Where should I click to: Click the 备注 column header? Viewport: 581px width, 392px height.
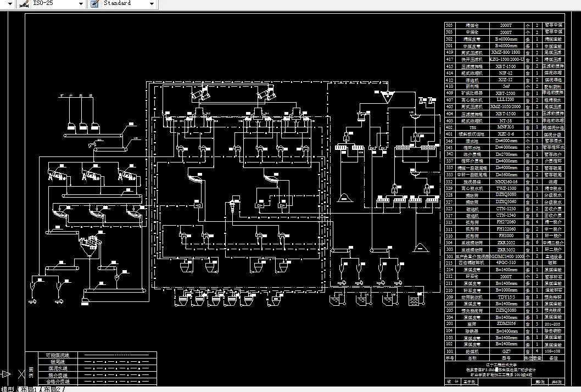(553, 358)
